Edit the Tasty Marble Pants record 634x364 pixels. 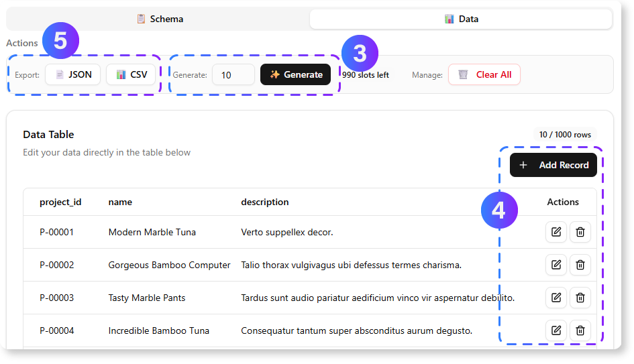tap(556, 298)
